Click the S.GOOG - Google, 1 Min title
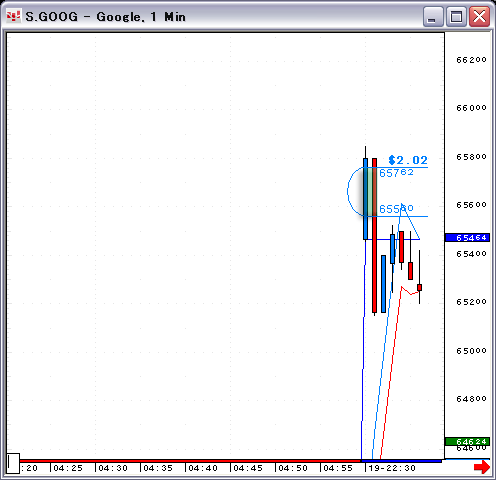The width and height of the screenshot is (496, 480). 105,17
